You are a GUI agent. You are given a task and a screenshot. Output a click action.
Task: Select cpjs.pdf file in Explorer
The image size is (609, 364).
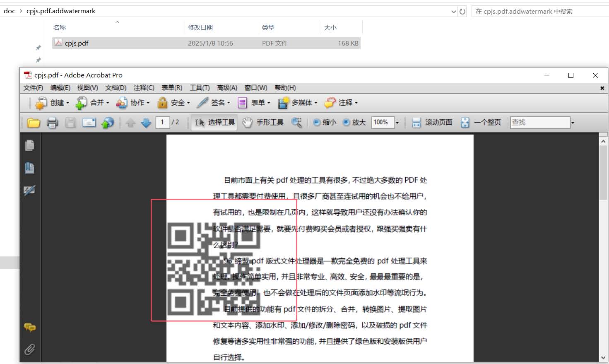[x=206, y=43]
